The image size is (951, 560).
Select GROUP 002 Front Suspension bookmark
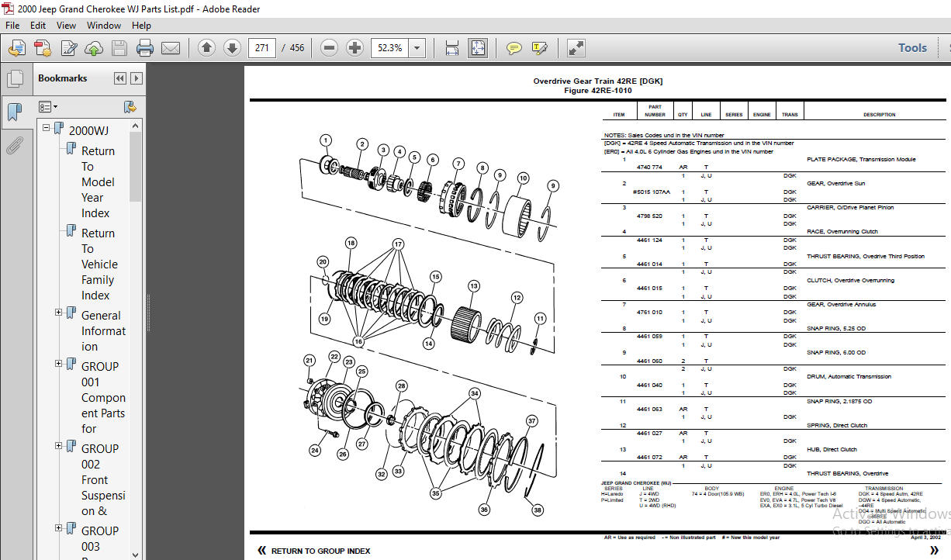coord(103,480)
